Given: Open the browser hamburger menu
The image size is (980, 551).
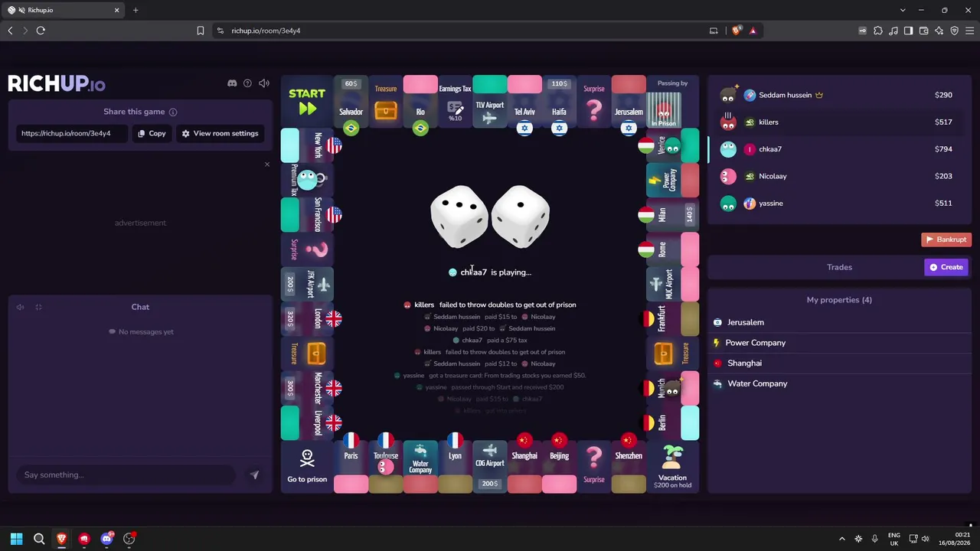Looking at the screenshot, I should point(969,31).
